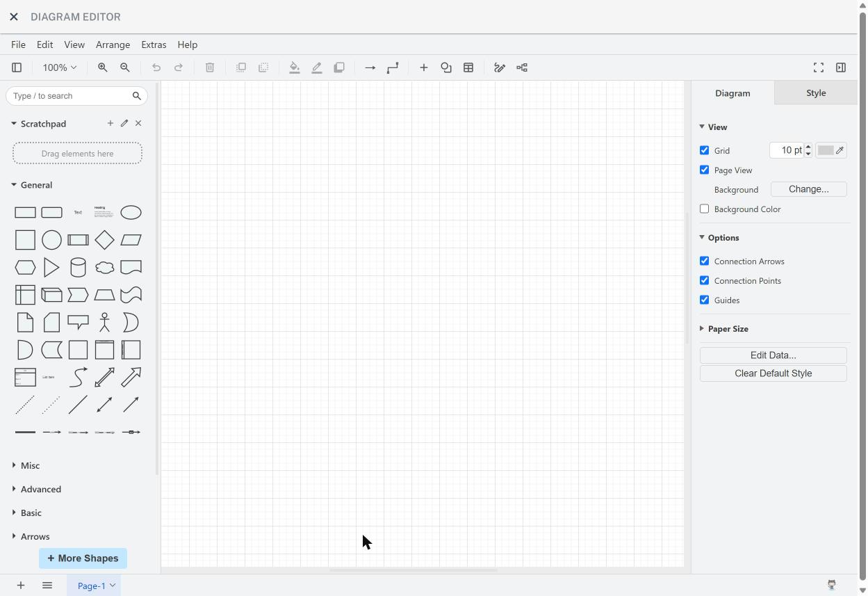Open the Extras menu
This screenshot has height=596, width=868.
click(154, 45)
